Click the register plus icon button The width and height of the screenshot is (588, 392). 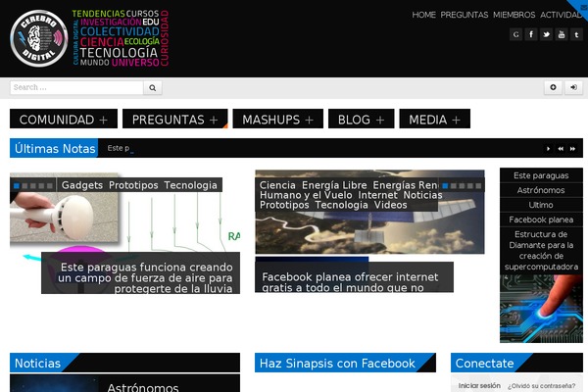(x=553, y=87)
